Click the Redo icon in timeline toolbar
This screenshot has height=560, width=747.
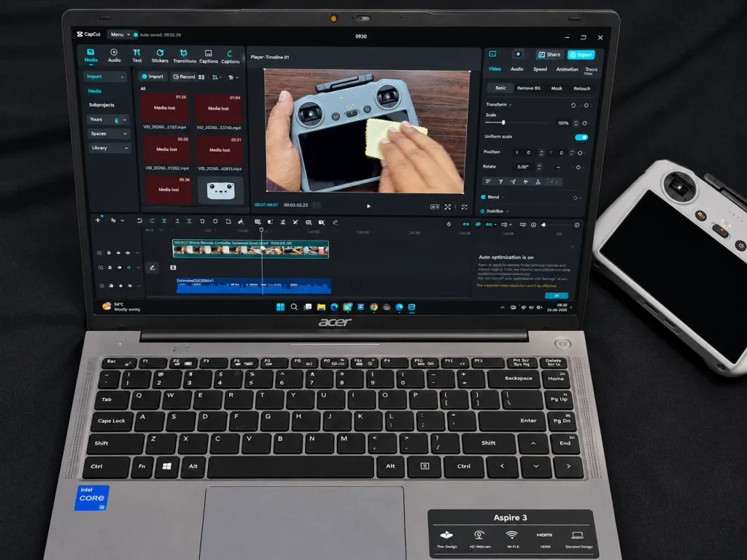point(152,221)
